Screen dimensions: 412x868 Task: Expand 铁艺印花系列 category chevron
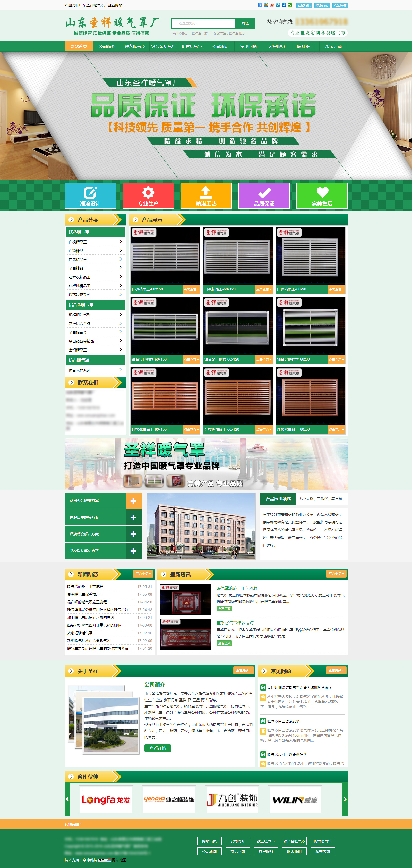[121, 294]
